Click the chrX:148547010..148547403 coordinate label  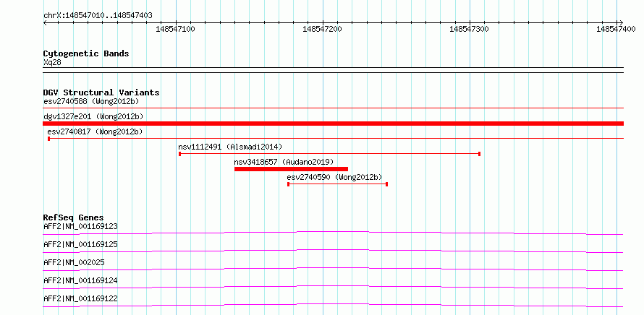point(98,15)
